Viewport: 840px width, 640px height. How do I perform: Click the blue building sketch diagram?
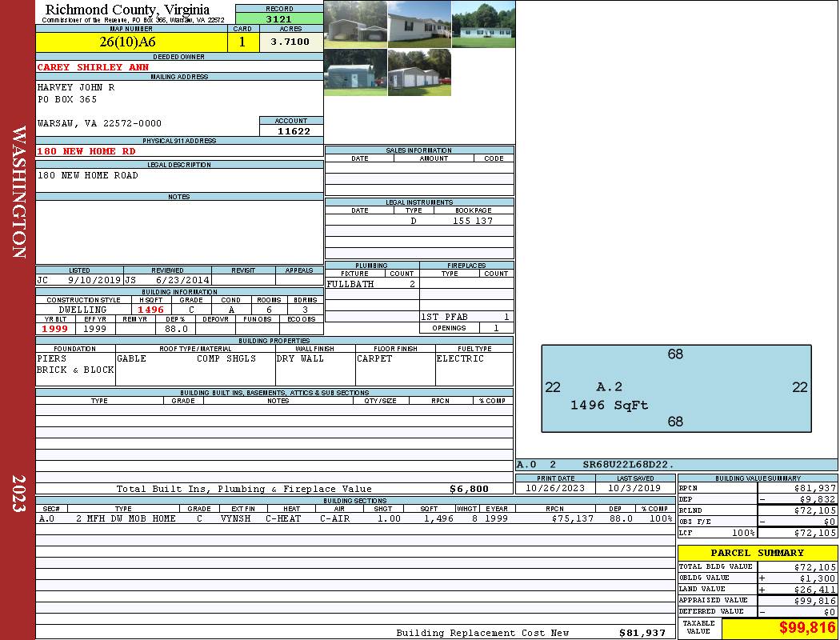(x=676, y=387)
